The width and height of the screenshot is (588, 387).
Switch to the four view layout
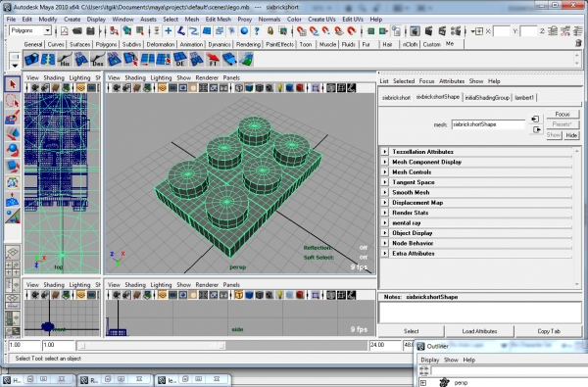(x=13, y=268)
